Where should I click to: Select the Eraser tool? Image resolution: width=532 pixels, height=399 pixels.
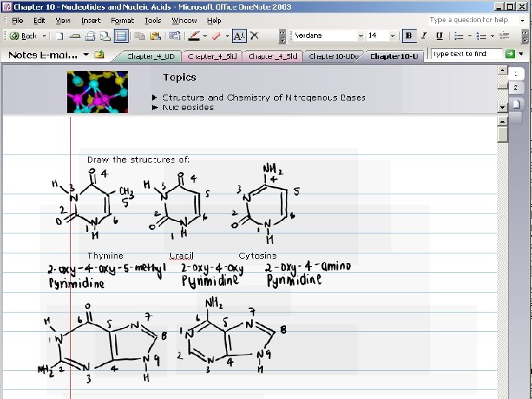point(216,36)
